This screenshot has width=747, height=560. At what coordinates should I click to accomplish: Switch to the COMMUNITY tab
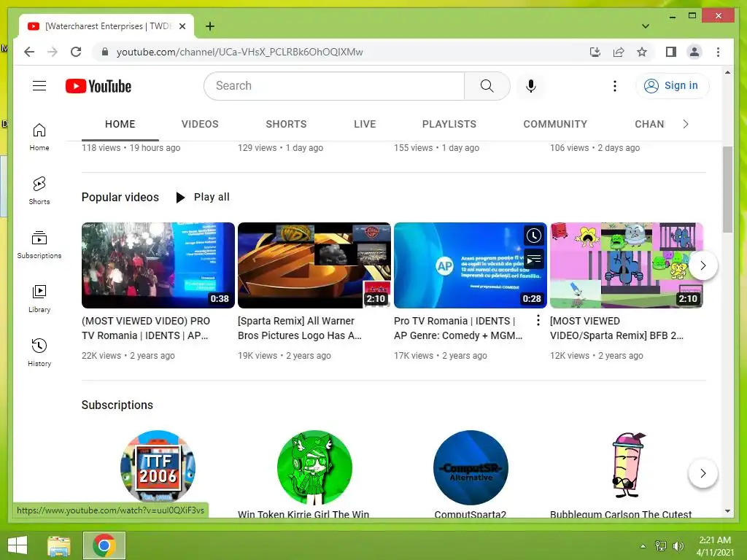(x=555, y=124)
